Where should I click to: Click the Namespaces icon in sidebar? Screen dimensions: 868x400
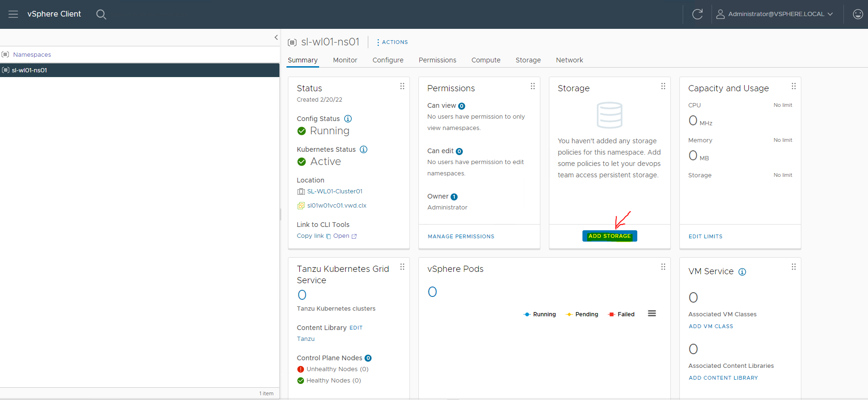pos(5,54)
